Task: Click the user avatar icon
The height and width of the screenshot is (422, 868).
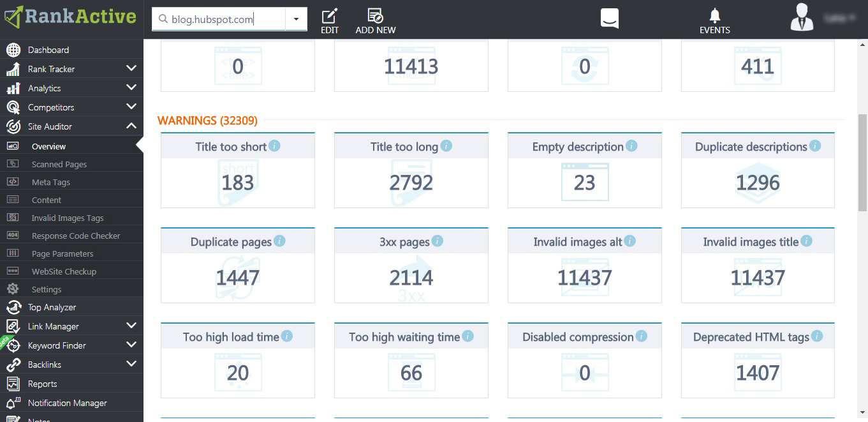Action: tap(802, 17)
